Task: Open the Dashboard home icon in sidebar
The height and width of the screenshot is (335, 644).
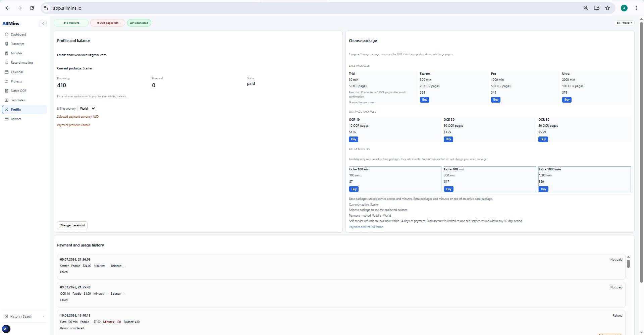Action: point(6,35)
